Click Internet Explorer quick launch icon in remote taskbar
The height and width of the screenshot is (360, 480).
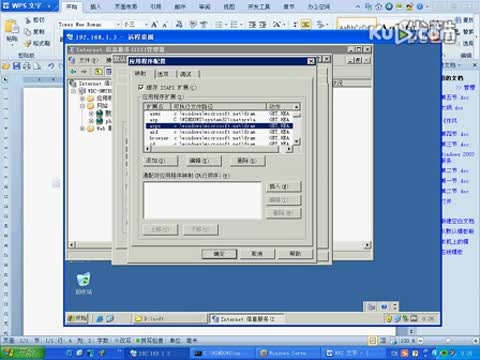(100, 319)
